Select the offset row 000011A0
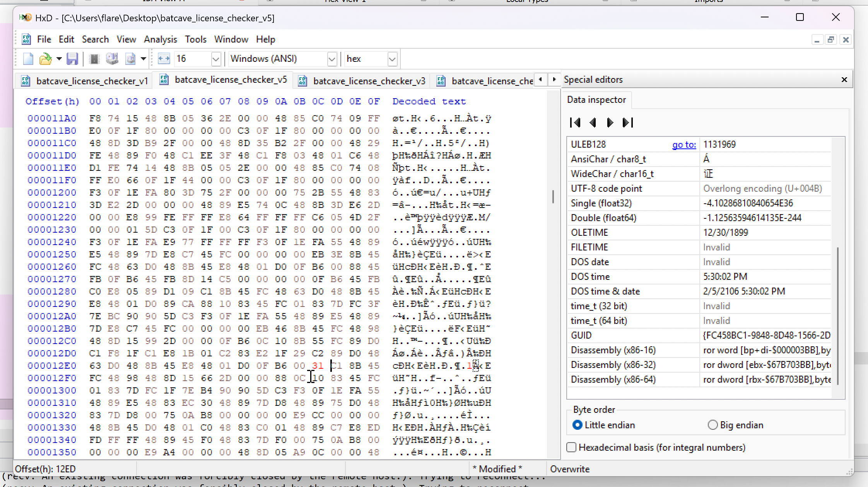Image resolution: width=868 pixels, height=487 pixels. tap(52, 118)
